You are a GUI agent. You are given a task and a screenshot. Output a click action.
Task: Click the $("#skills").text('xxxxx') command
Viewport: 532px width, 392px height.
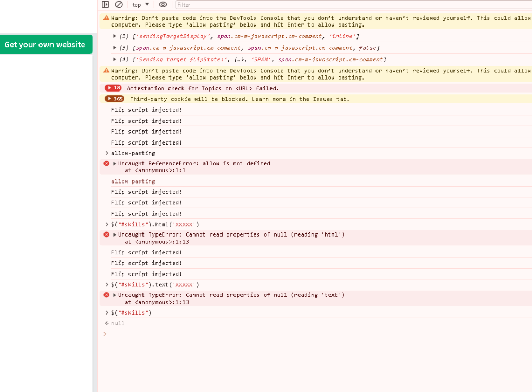(x=155, y=285)
